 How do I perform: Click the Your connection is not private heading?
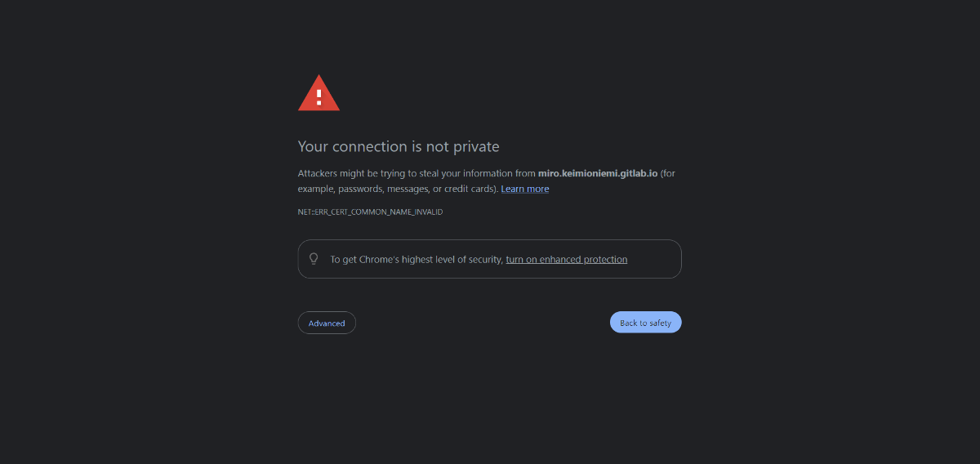coord(399,147)
